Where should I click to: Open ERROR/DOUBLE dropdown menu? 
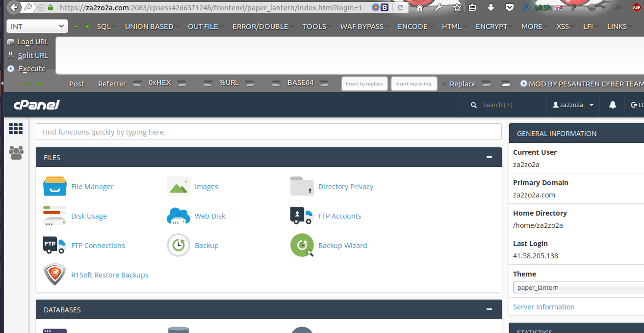click(x=263, y=27)
